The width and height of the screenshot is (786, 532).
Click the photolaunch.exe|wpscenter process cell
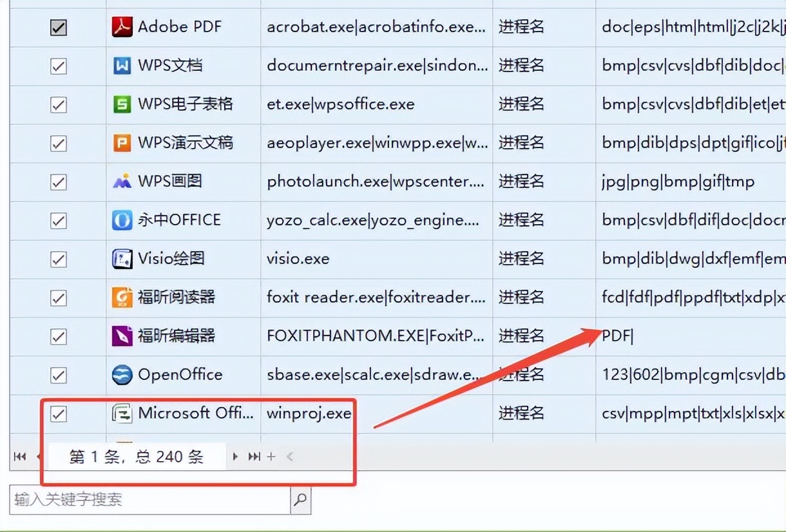pos(377,182)
